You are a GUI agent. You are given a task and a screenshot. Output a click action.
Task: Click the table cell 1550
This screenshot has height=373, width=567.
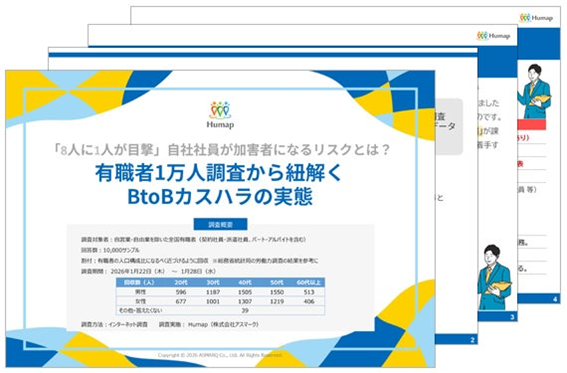click(277, 292)
